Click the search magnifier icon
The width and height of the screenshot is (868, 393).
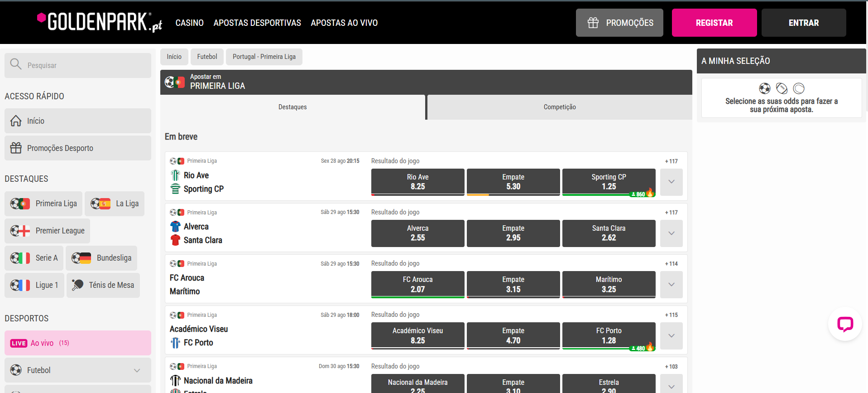16,64
